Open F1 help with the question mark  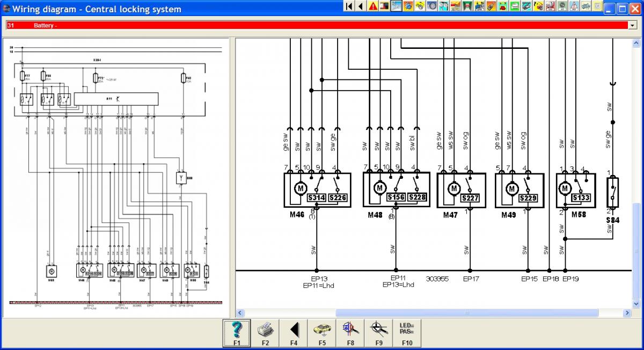[x=237, y=333]
